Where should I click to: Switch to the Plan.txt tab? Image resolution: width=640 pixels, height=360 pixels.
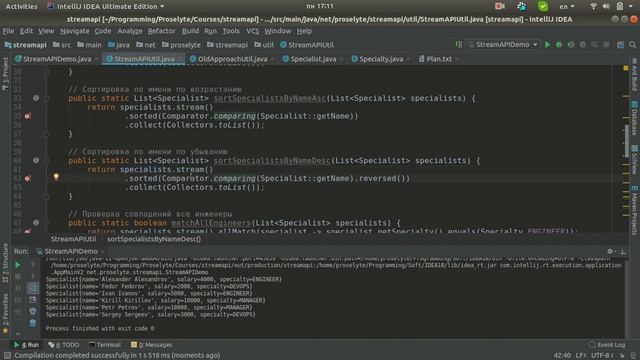point(439,59)
